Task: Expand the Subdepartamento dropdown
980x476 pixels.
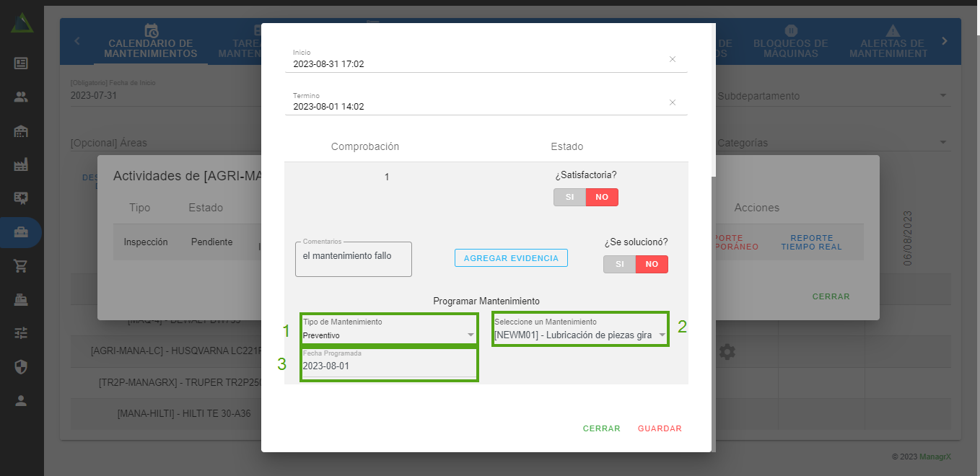Action: coord(830,96)
